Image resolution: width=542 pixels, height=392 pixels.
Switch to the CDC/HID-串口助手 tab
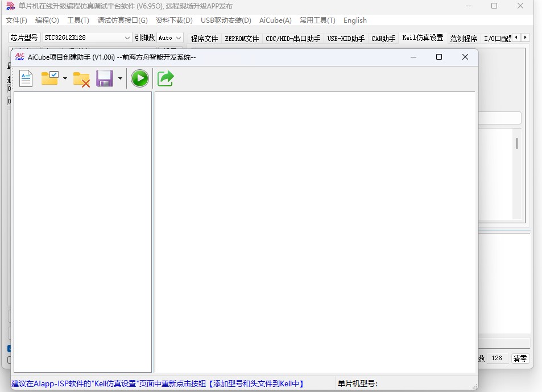tap(293, 38)
